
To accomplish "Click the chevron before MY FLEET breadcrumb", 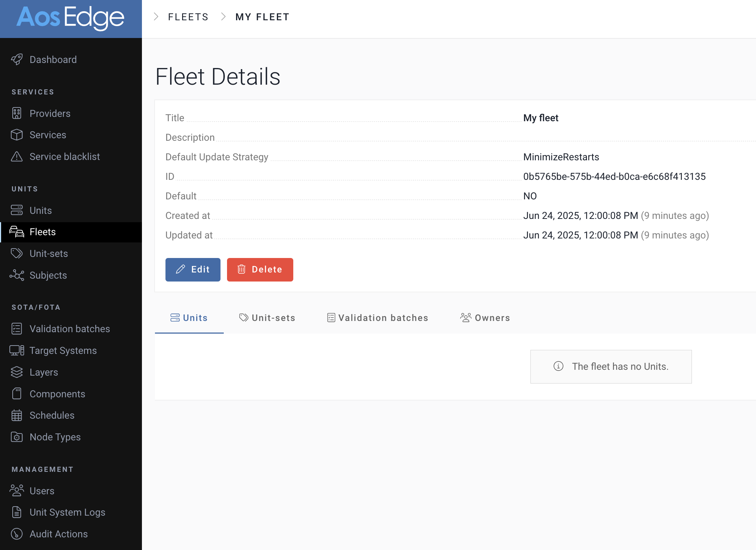I will tap(223, 17).
